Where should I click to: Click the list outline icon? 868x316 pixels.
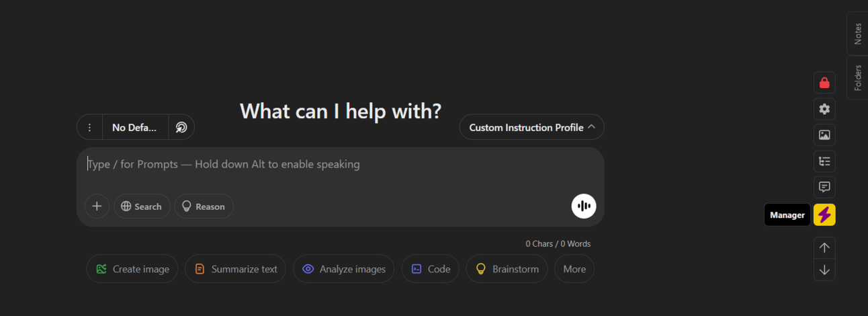point(824,161)
